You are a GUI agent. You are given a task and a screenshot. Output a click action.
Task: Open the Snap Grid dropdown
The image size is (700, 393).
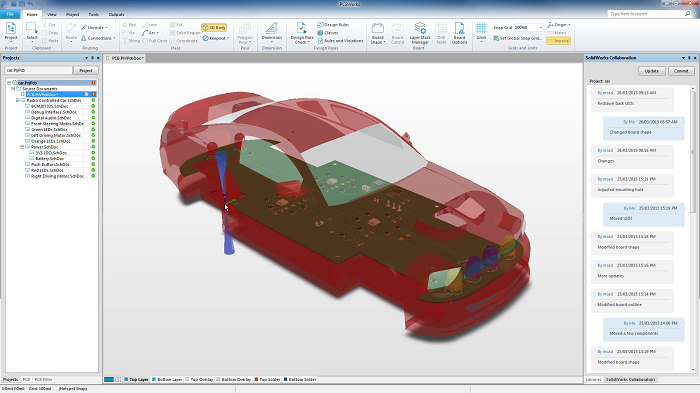541,28
